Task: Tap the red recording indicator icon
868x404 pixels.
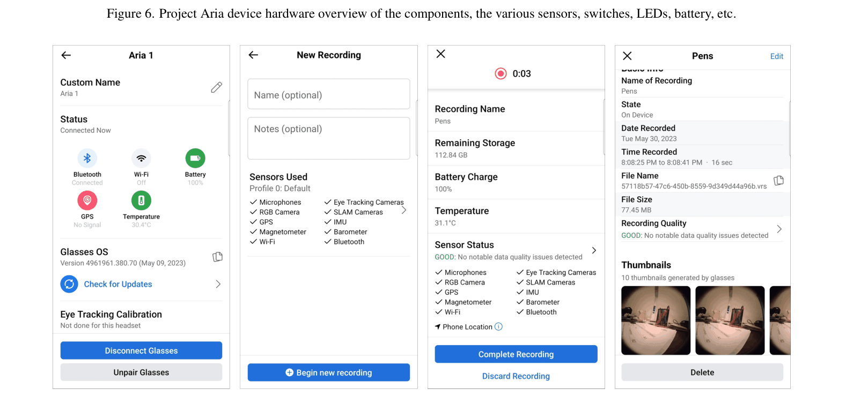Action: (501, 73)
